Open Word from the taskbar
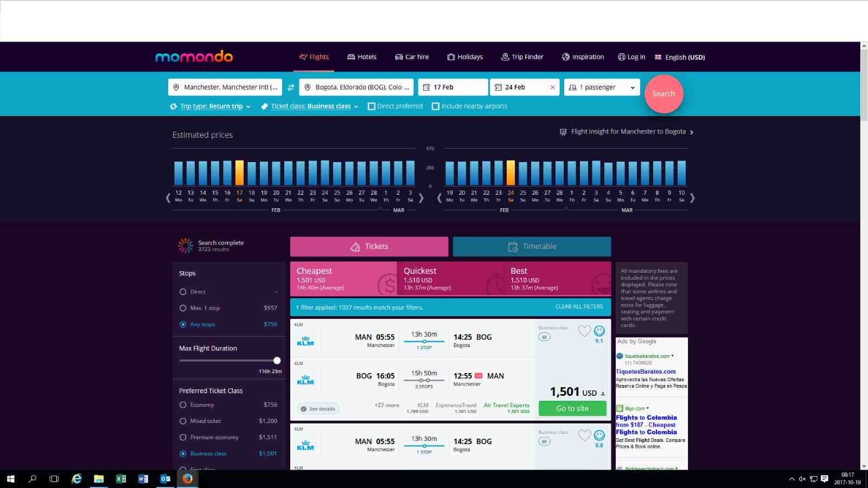Screen dimensions: 868x488 [143, 479]
